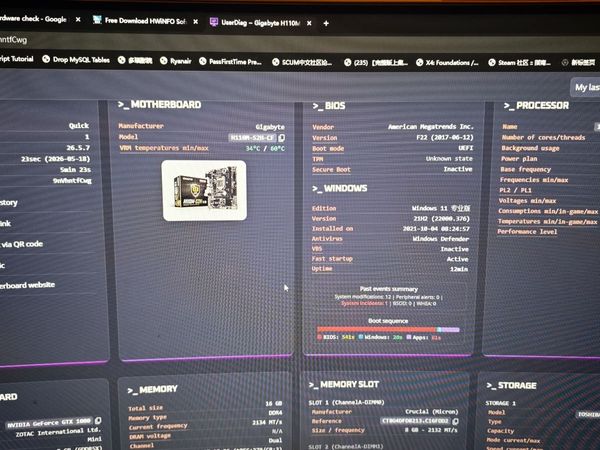Click the UserDiag tab favicon
Viewport: 600px width, 450px height.
[214, 22]
